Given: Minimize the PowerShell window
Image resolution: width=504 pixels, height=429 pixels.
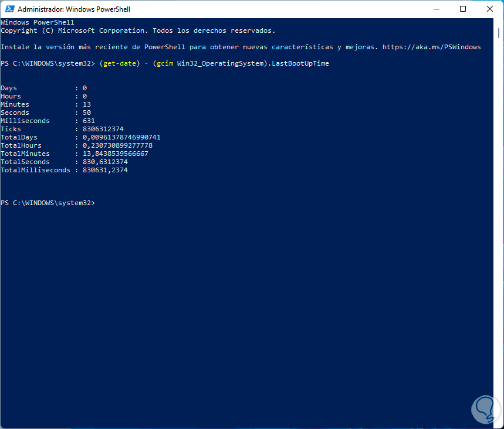Looking at the screenshot, I should click(436, 9).
